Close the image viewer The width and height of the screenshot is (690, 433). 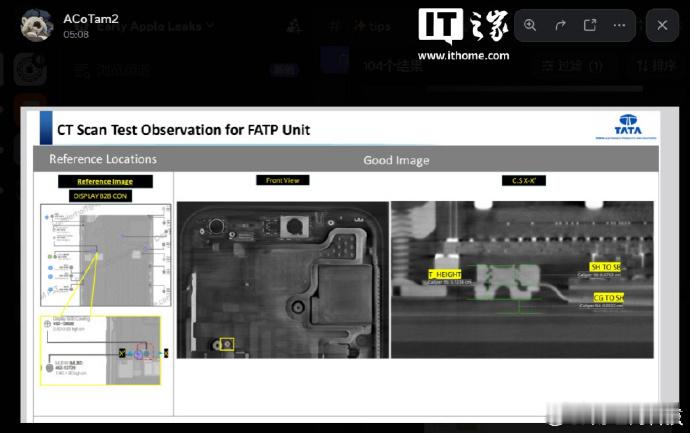662,26
